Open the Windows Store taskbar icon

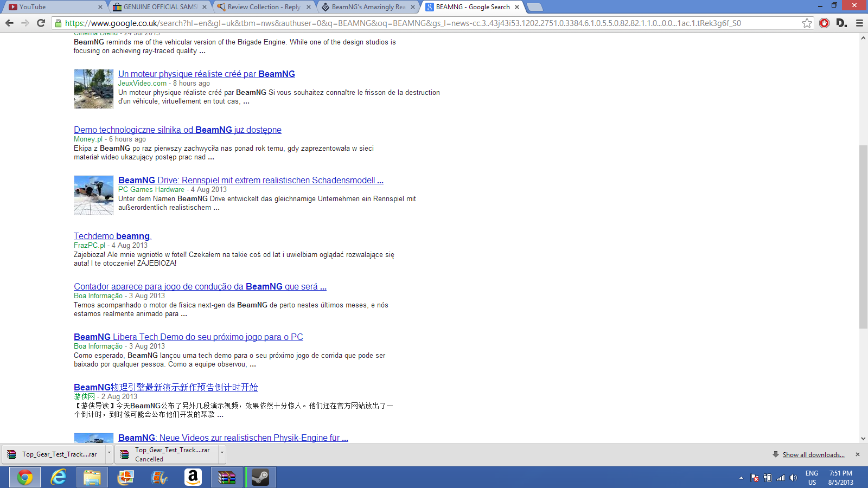pyautogui.click(x=125, y=477)
